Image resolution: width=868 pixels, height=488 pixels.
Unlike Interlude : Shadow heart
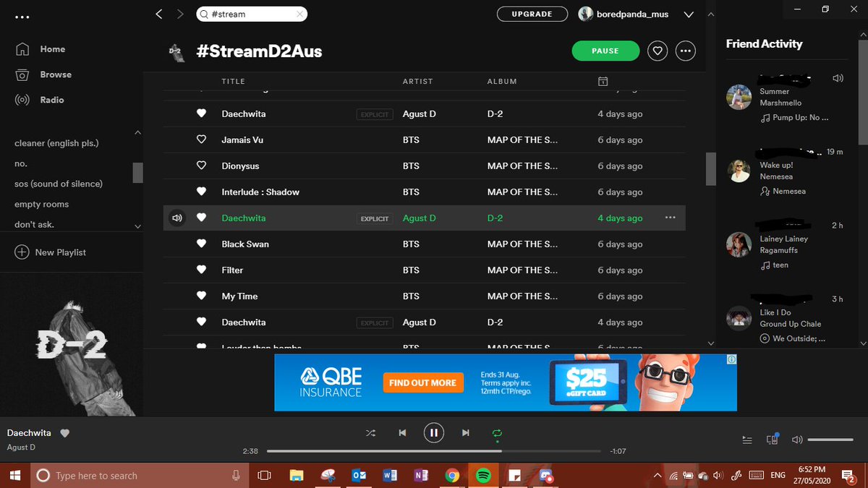click(202, 192)
